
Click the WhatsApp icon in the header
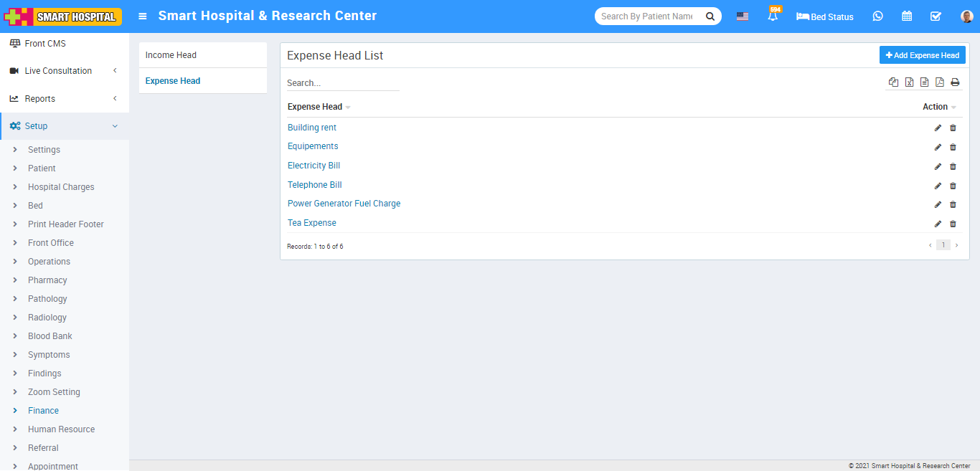coord(877,16)
